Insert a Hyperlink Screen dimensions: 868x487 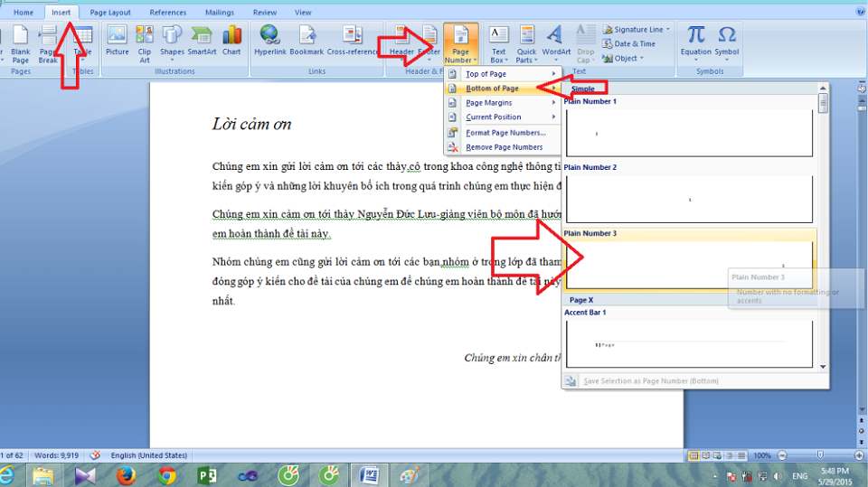(270, 41)
